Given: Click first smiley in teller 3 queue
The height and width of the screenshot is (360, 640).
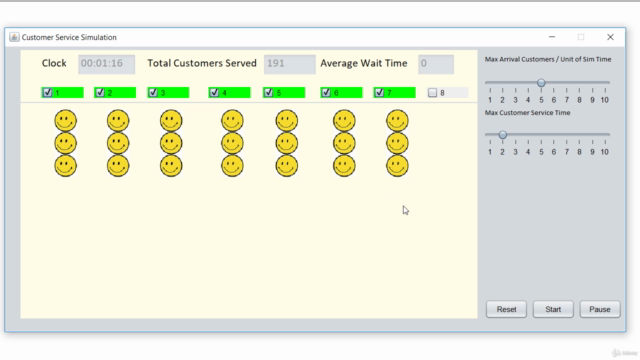Looking at the screenshot, I should click(171, 120).
